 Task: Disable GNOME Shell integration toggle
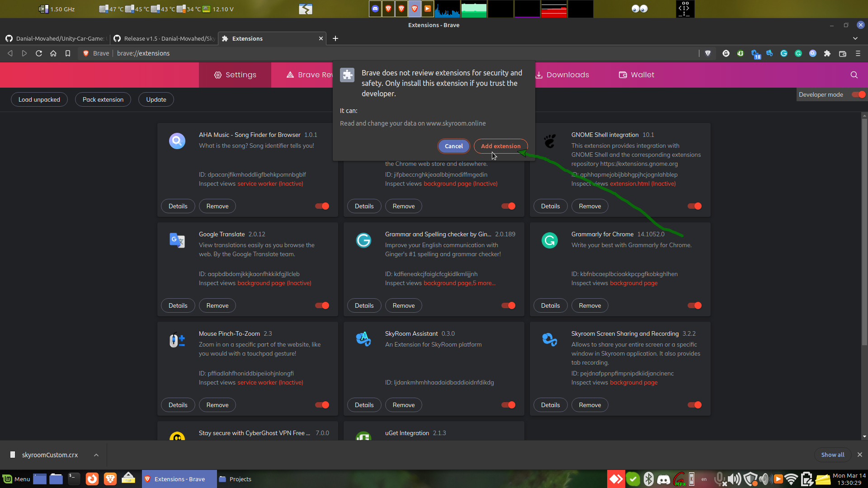694,206
